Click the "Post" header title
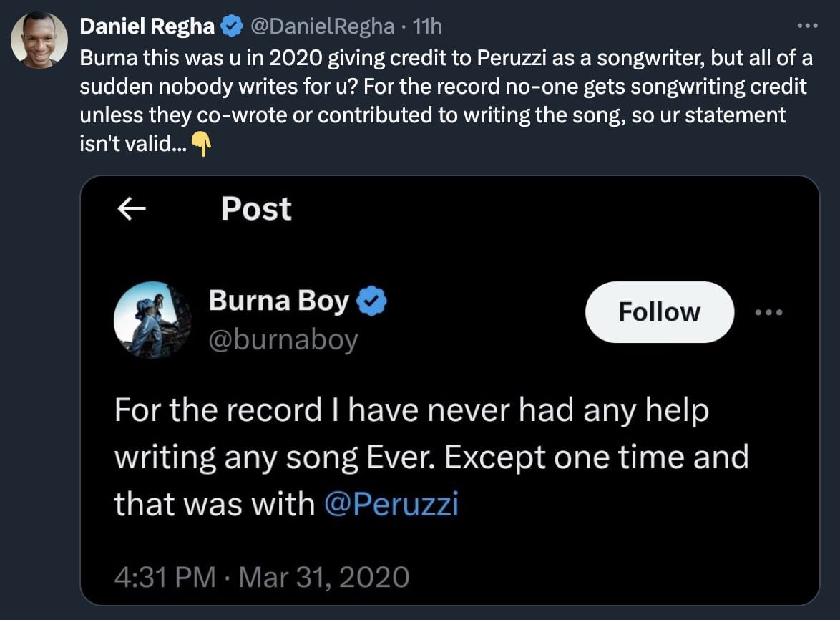840x620 pixels. click(x=256, y=209)
